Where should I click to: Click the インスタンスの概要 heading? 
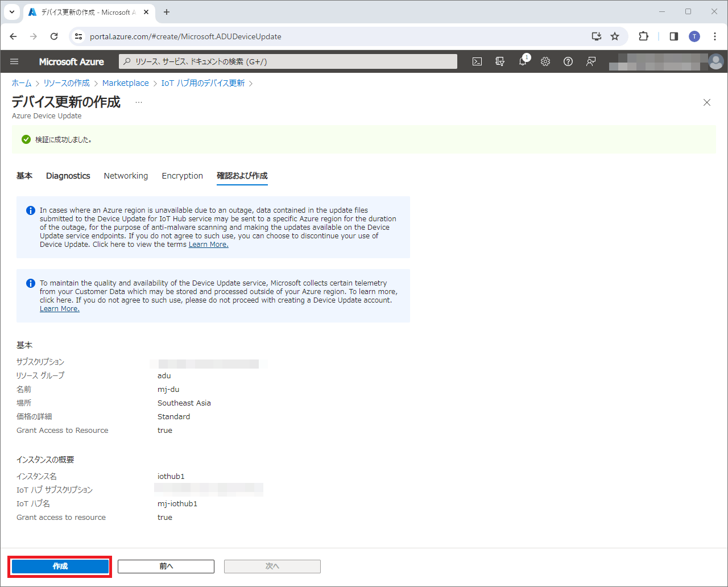point(45,460)
